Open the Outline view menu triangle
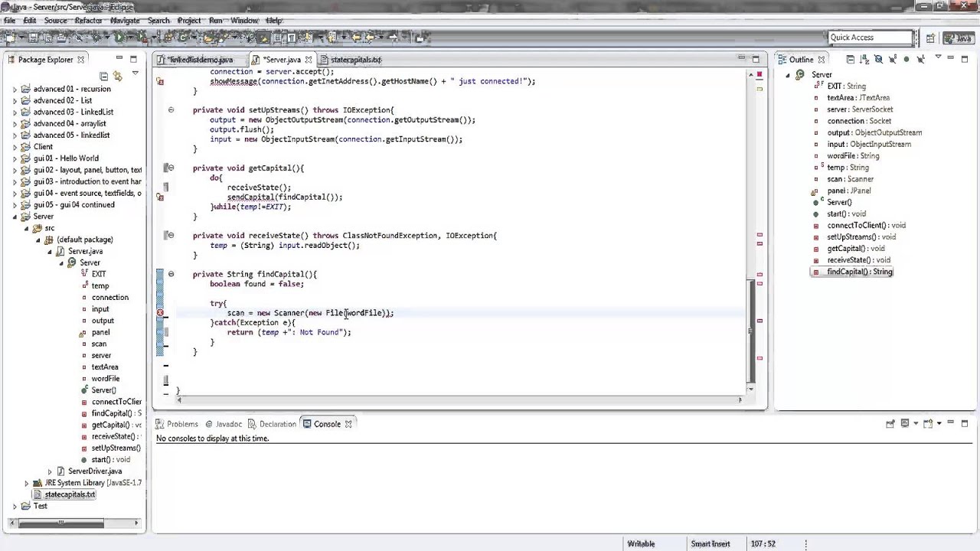 [938, 57]
